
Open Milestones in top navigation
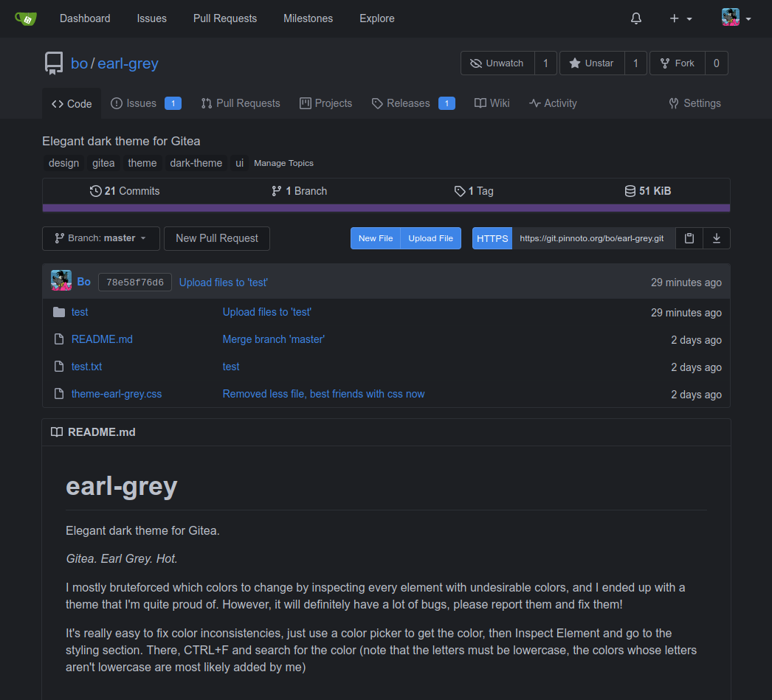pyautogui.click(x=309, y=18)
